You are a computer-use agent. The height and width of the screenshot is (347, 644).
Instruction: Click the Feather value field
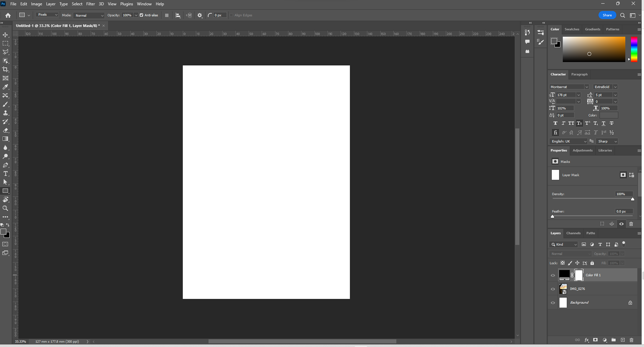(x=624, y=211)
